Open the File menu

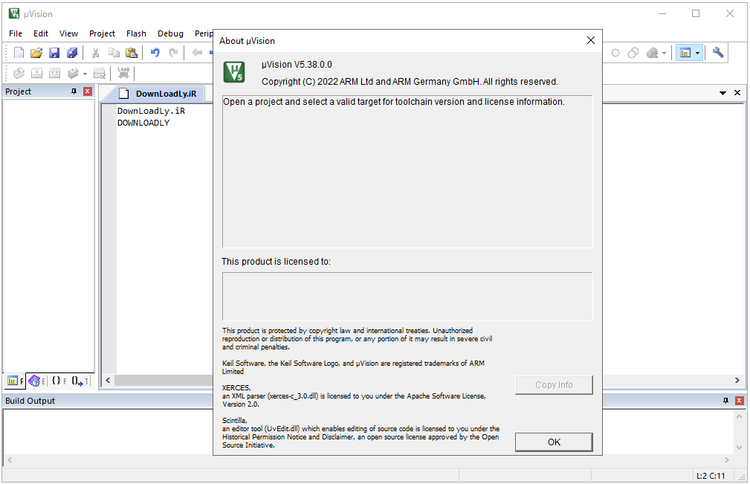[x=15, y=33]
